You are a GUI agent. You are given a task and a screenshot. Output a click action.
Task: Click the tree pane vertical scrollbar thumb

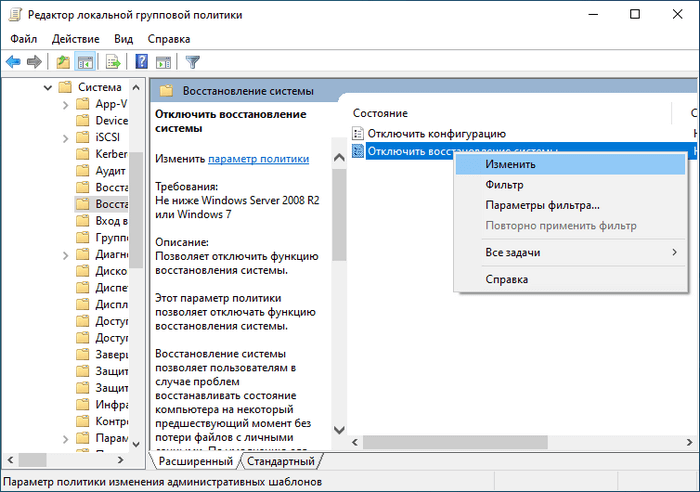(136, 210)
